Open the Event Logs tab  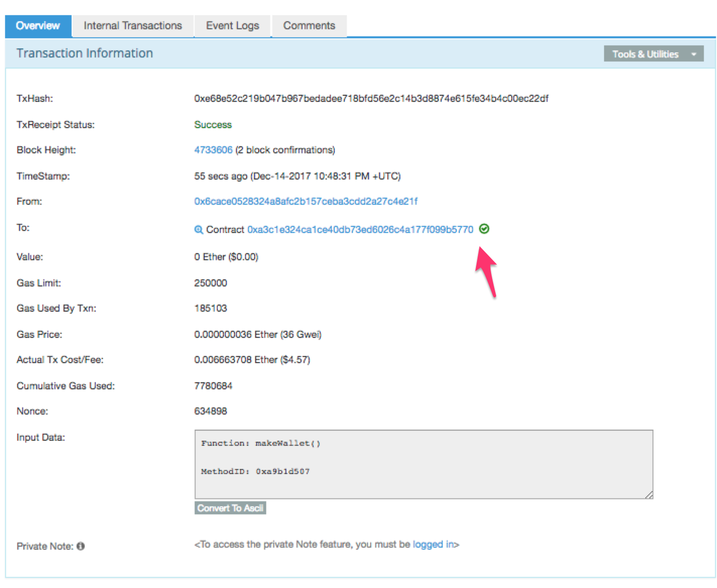[232, 26]
